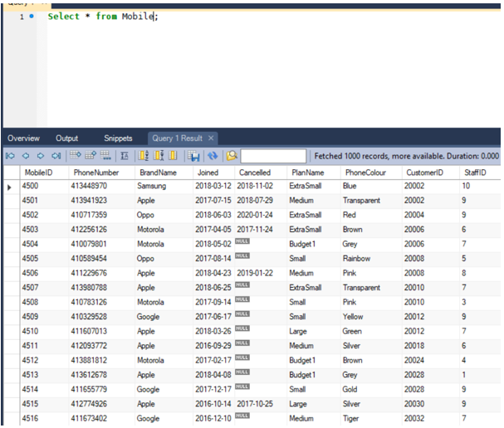Select cancelled date 2019-01-22

(x=255, y=273)
